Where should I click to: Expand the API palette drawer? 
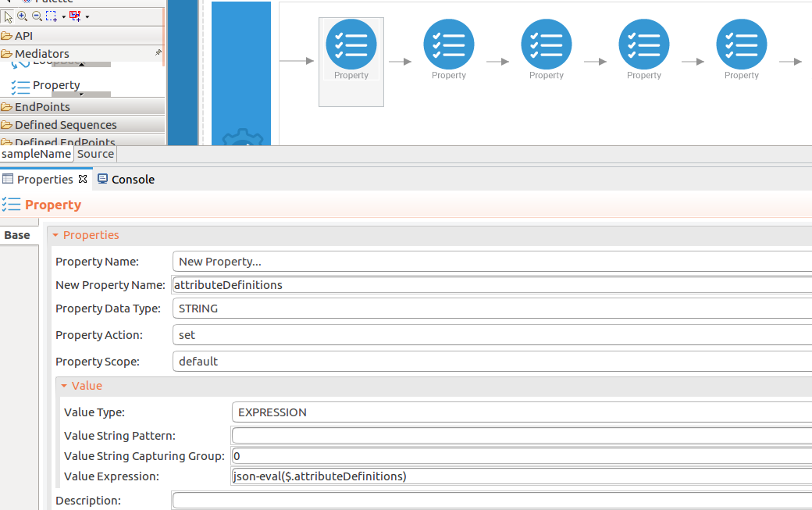click(x=82, y=36)
